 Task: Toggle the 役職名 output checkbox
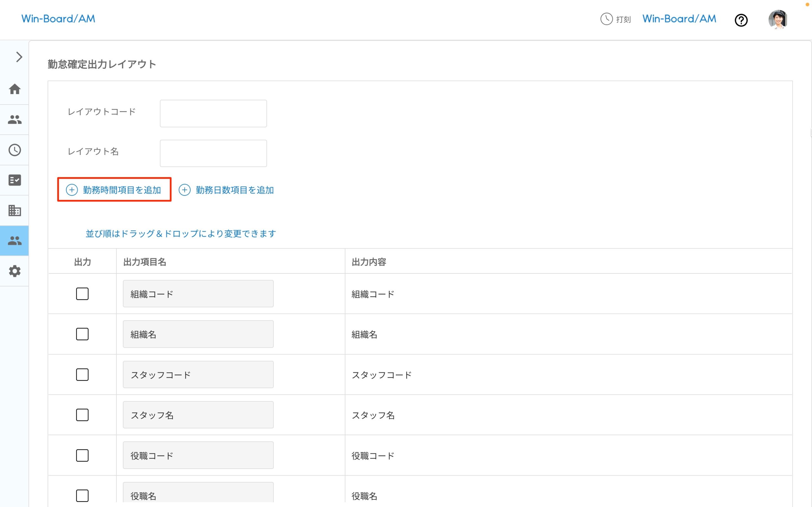coord(82,495)
